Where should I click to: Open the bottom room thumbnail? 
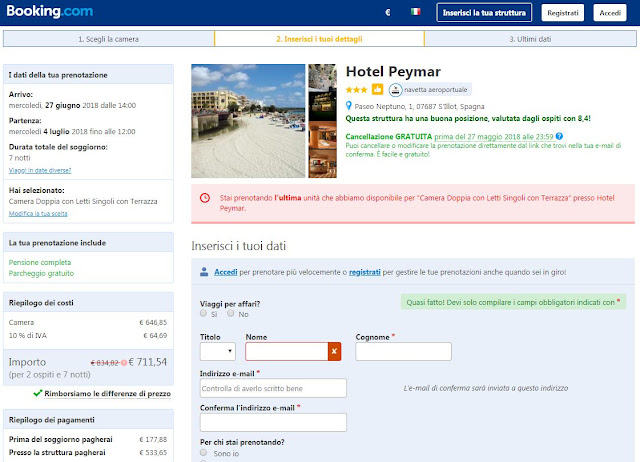[322, 164]
